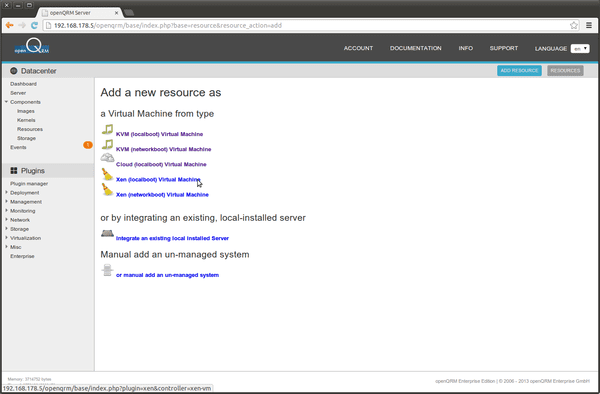Click the KVM localboot music-note icon
600x394 pixels.
(107, 129)
